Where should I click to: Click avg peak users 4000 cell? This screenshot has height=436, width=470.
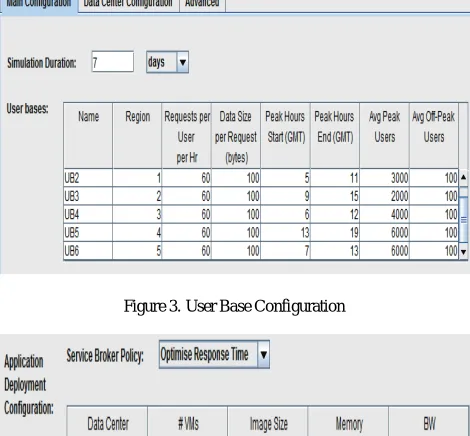[384, 214]
